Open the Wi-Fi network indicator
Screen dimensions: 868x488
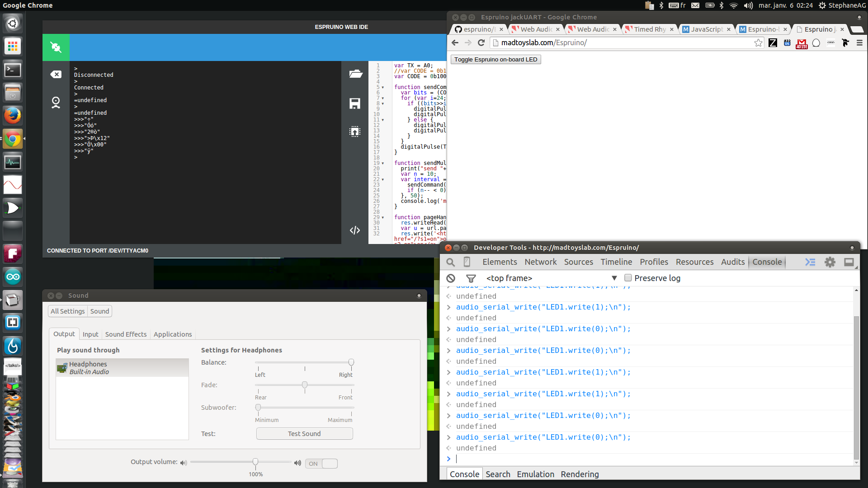733,5
